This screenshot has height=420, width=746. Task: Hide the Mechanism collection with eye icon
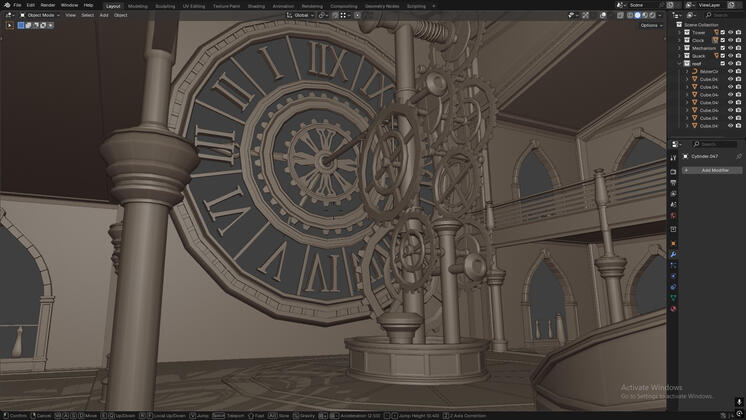coord(731,48)
